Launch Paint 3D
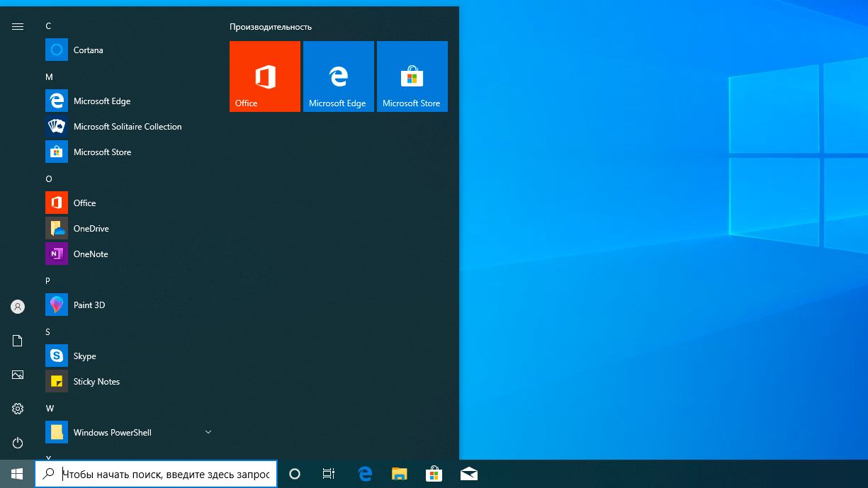This screenshot has width=868, height=488. pyautogui.click(x=89, y=305)
